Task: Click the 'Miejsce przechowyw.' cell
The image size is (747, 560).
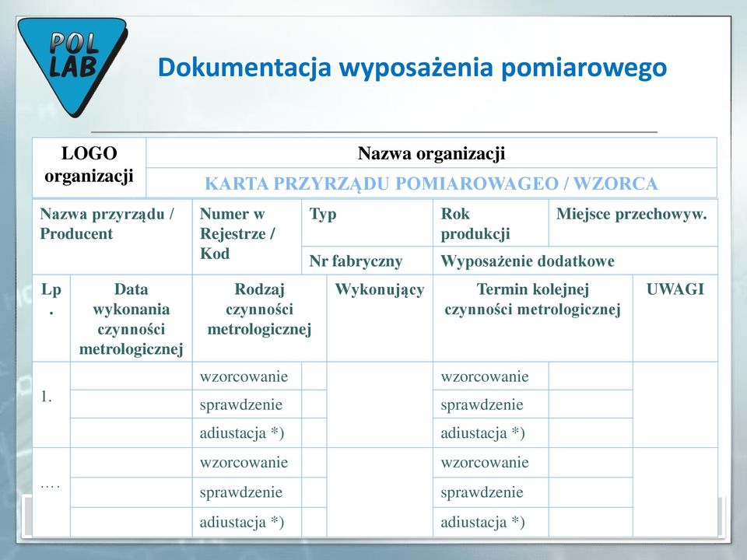Action: (633, 222)
